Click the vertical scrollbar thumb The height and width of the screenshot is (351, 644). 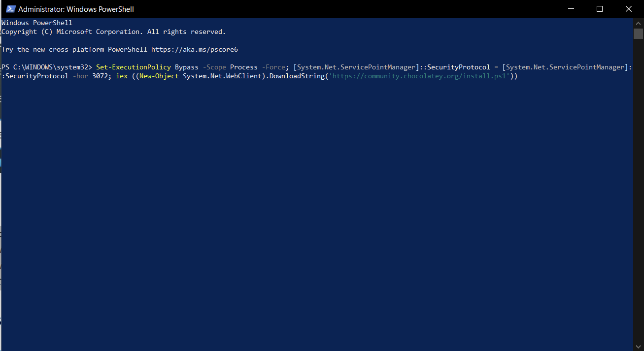click(638, 33)
